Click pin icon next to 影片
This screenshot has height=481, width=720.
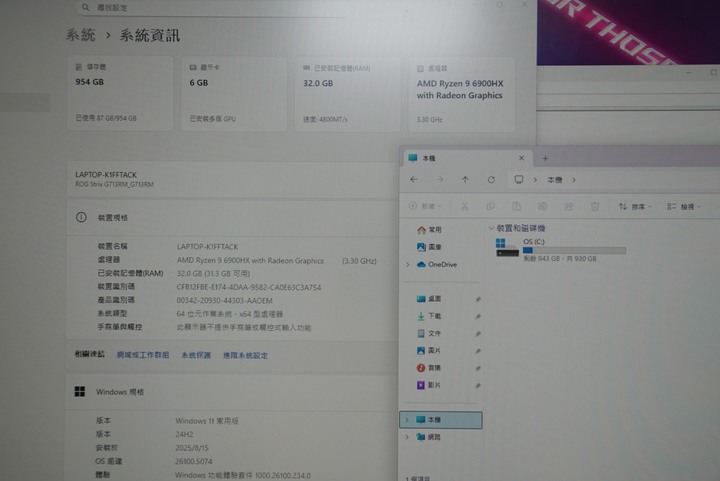click(x=478, y=386)
